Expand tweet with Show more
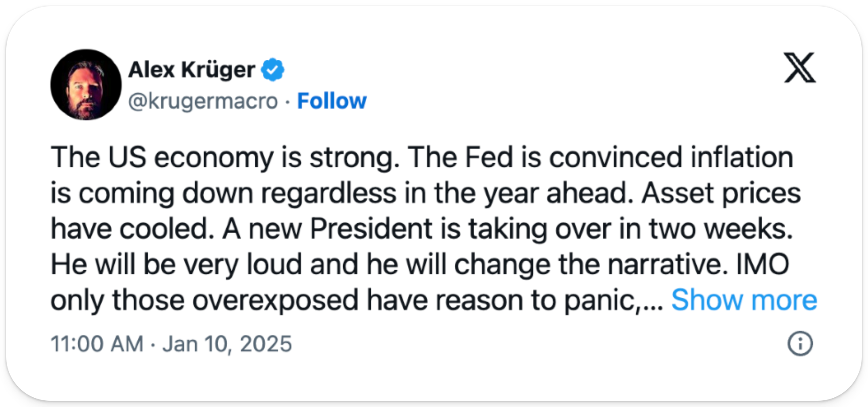 [744, 300]
